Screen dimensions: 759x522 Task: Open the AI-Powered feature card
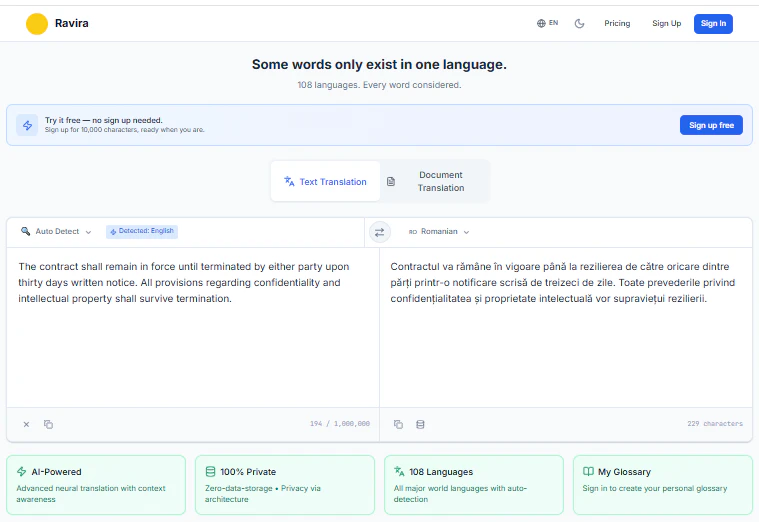pyautogui.click(x=96, y=485)
